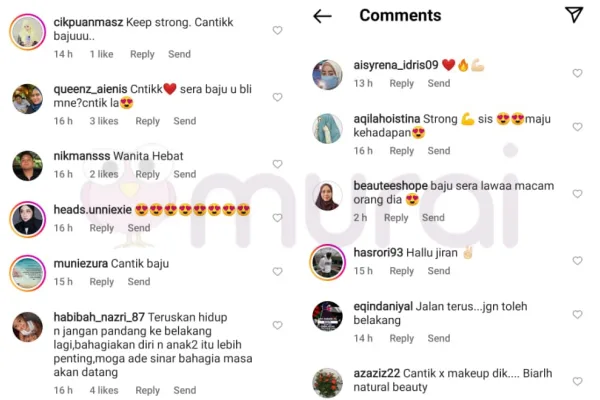The height and width of the screenshot is (400, 600).
Task: Like habibah_nazri_87's comment
Action: tap(277, 325)
